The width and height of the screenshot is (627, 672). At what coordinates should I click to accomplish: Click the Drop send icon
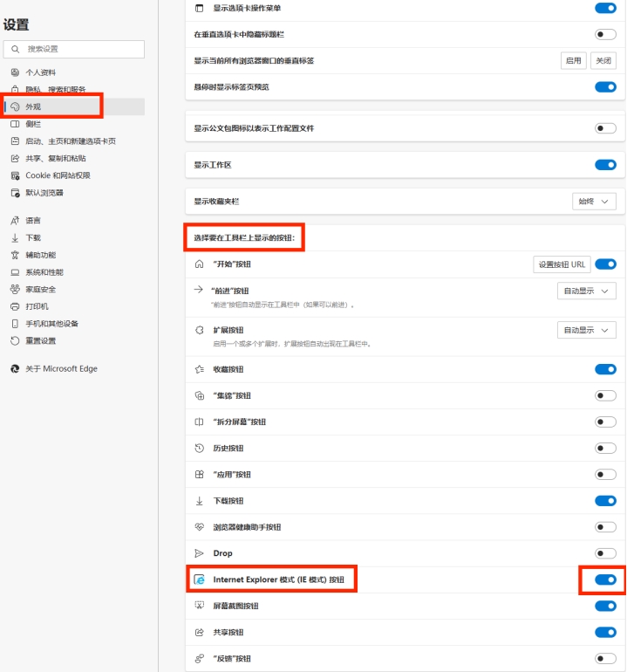(199, 553)
